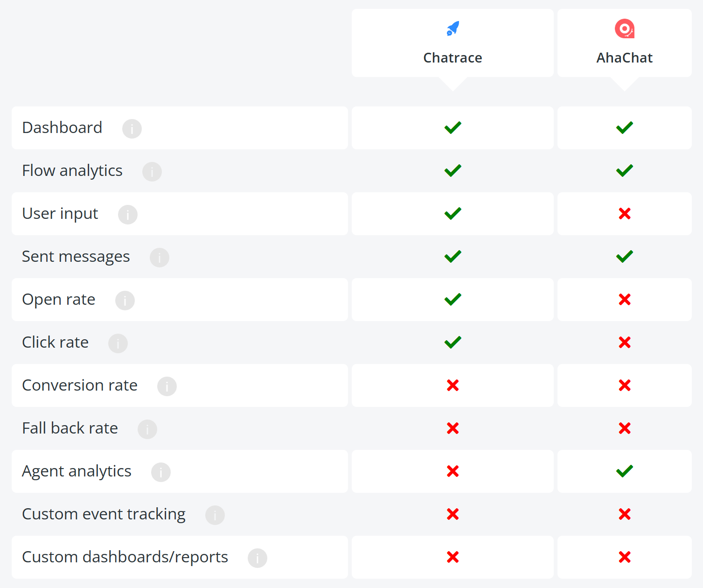This screenshot has width=703, height=588.
Task: Click the Agent analytics label
Action: click(x=77, y=471)
